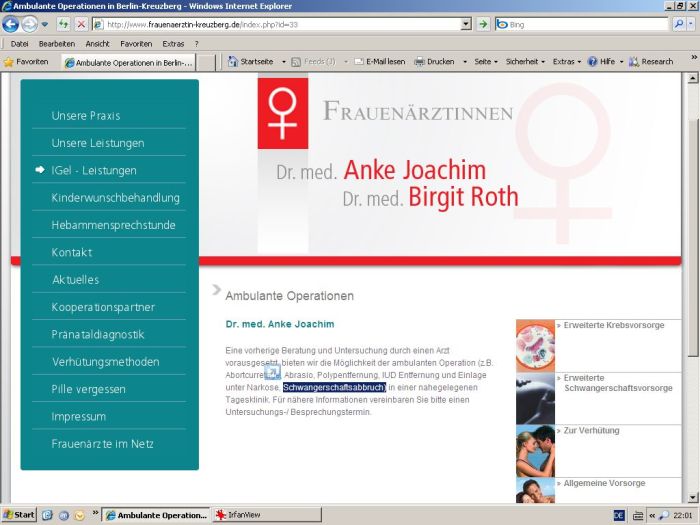Open the Sicherheit dropdown menu
Screen dimensions: 700x525
525,62
